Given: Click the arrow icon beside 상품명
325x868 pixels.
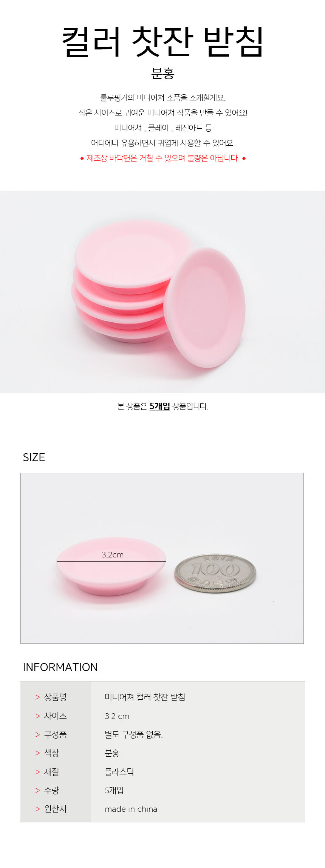Looking at the screenshot, I should [37, 697].
